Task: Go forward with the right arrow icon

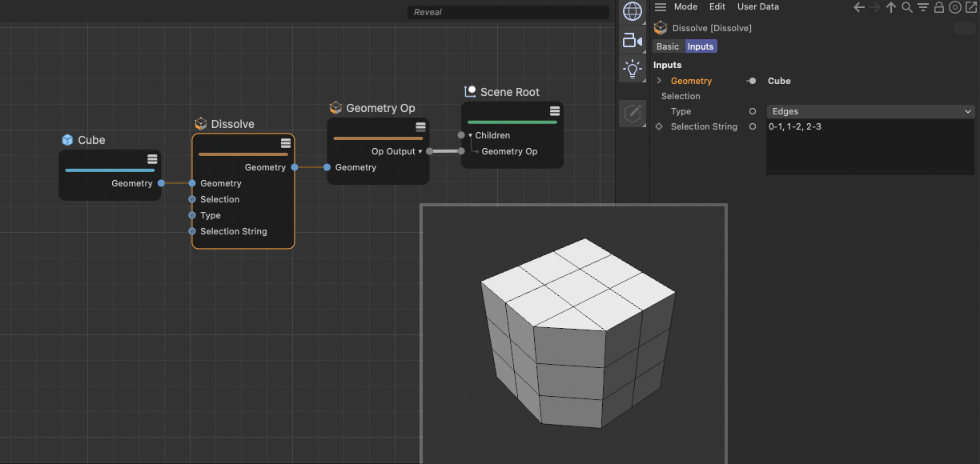Action: pyautogui.click(x=875, y=7)
